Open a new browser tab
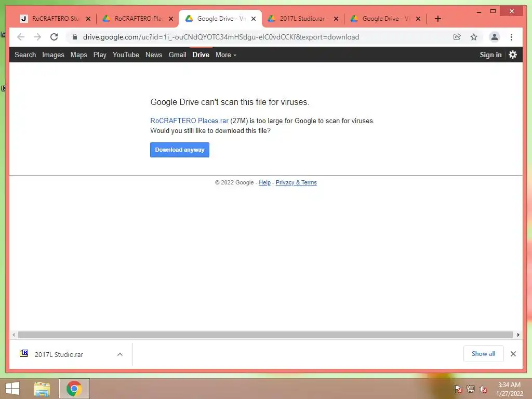Viewport: 532px width, 399px height. pos(437,19)
